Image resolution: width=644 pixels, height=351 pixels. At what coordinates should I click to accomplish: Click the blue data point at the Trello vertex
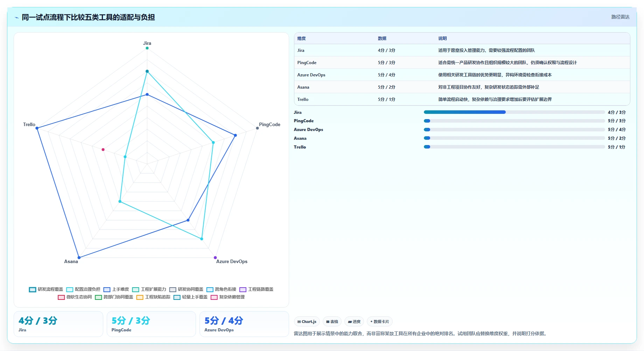(x=37, y=128)
